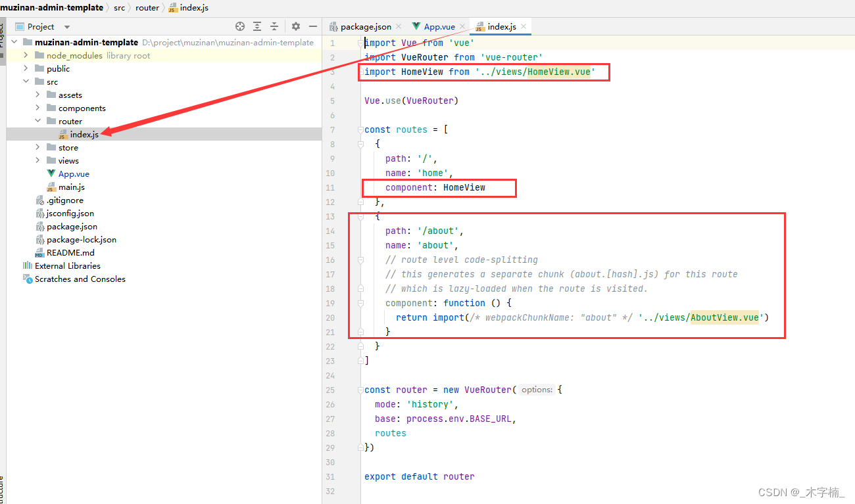
Task: Close the index.js editor tab
Action: 524,27
